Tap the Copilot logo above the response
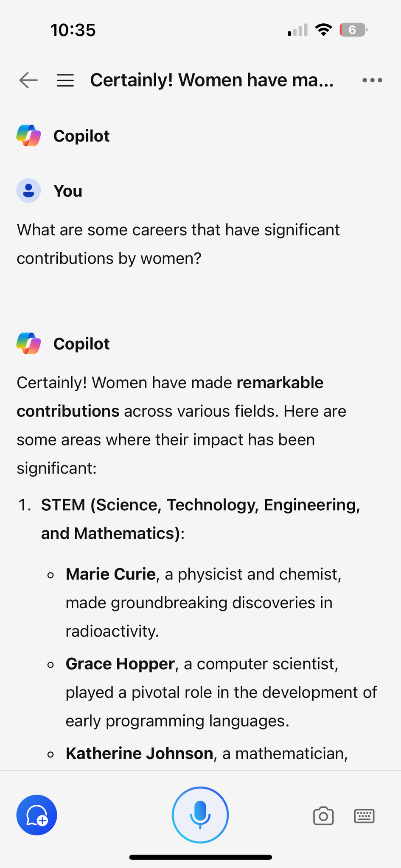This screenshot has height=868, width=401. [28, 343]
